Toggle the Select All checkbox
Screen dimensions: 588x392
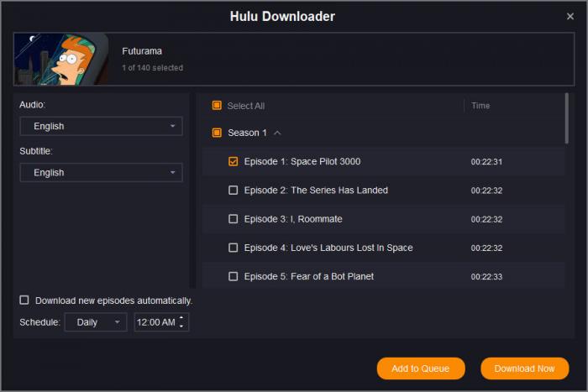(x=217, y=106)
